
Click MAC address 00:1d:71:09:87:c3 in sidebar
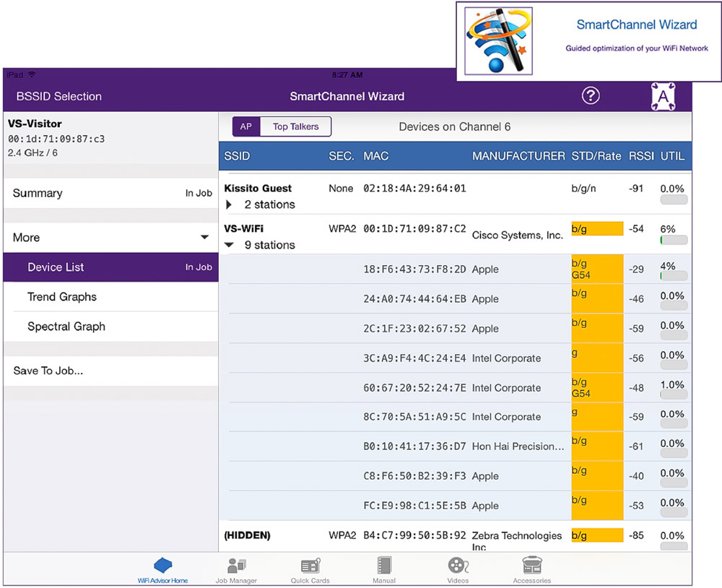[x=56, y=139]
